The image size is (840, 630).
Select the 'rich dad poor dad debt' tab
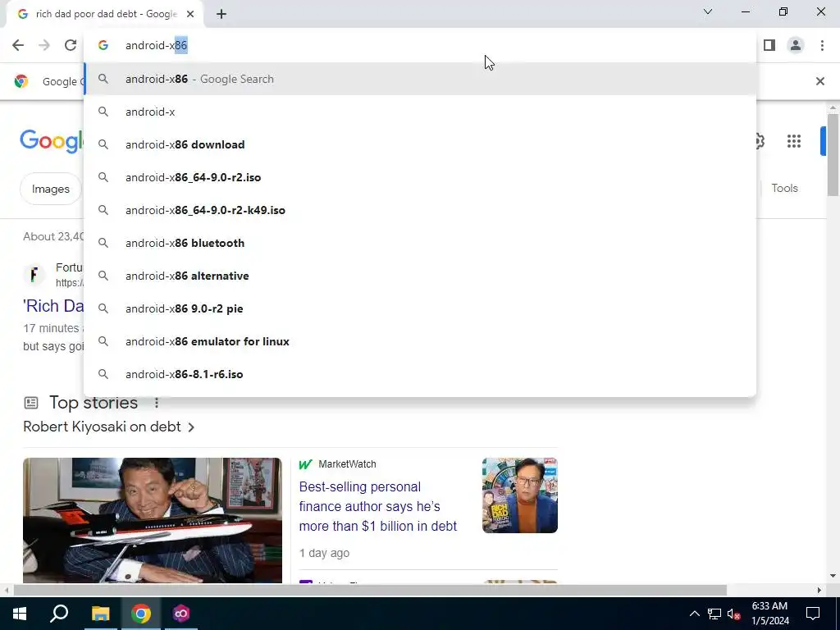pos(106,15)
